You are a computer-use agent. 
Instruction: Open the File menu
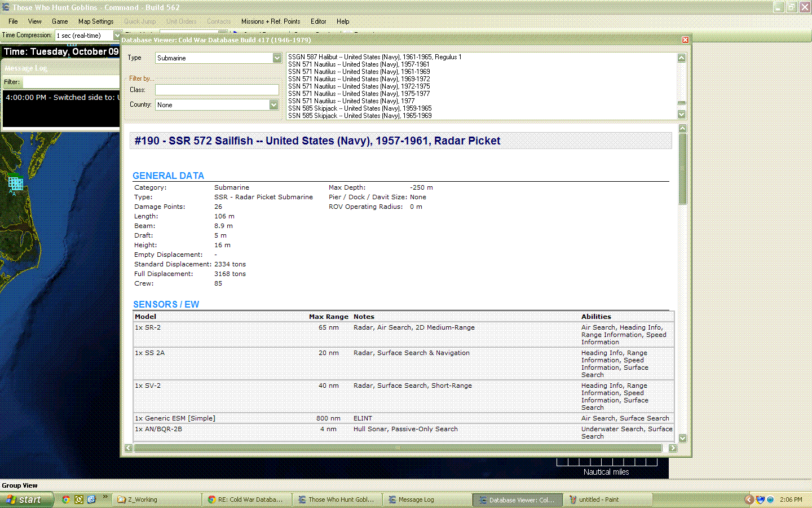coord(13,21)
